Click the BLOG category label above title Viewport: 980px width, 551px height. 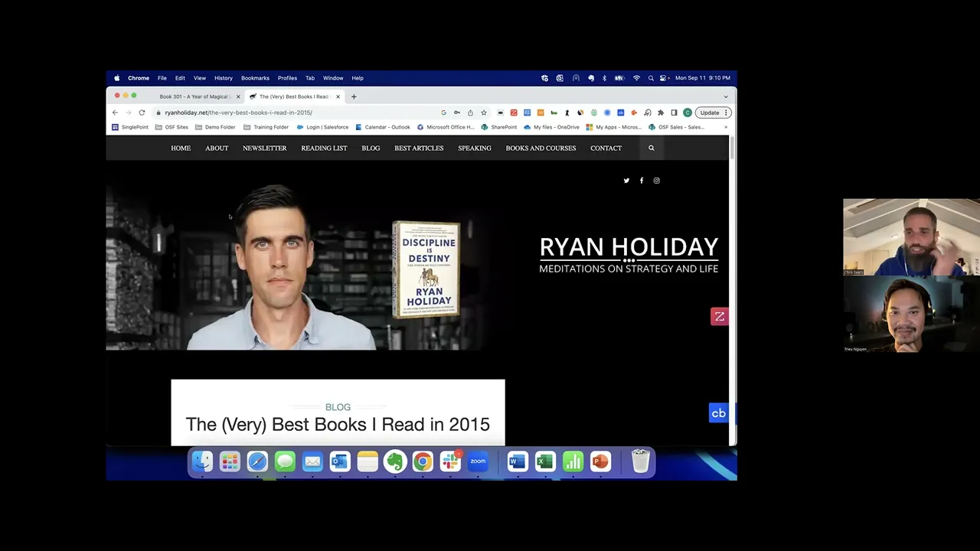[338, 407]
